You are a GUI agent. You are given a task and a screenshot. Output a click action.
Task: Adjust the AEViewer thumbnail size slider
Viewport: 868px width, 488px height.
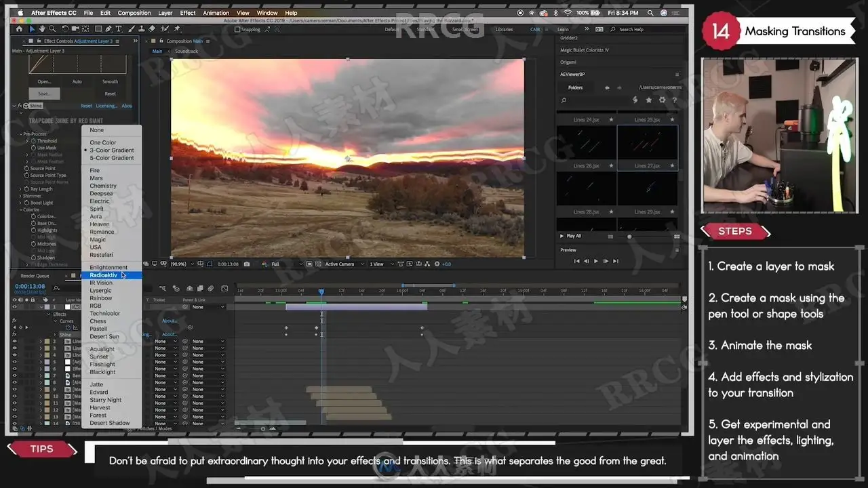click(629, 237)
